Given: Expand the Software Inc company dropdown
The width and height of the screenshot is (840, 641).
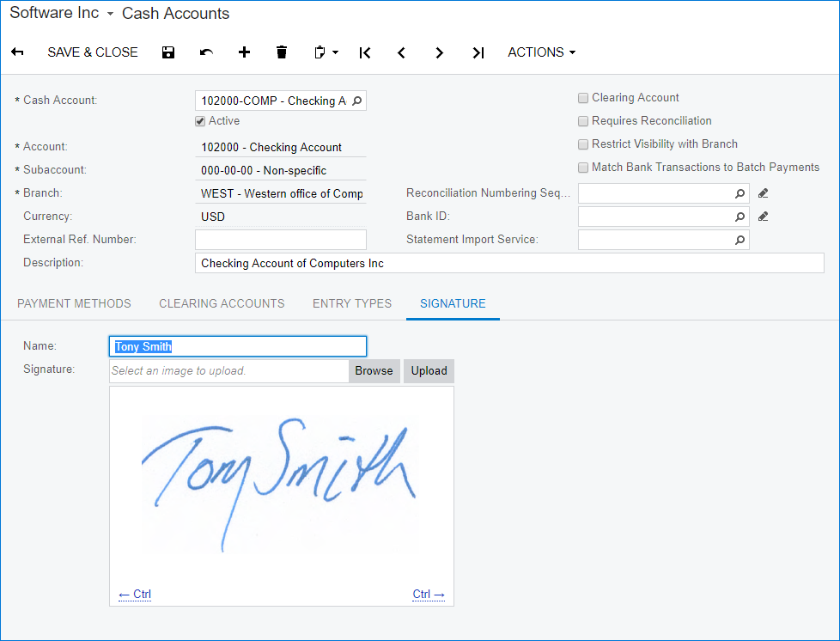Looking at the screenshot, I should [x=110, y=14].
